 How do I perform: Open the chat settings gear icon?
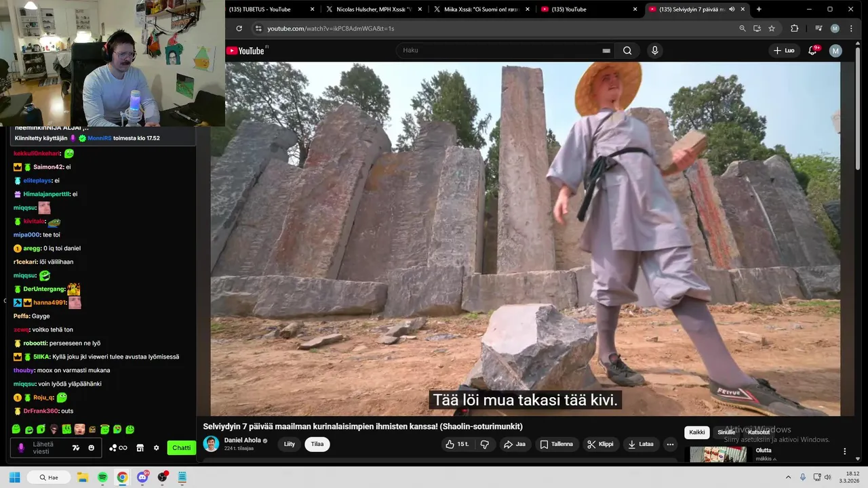[157, 448]
